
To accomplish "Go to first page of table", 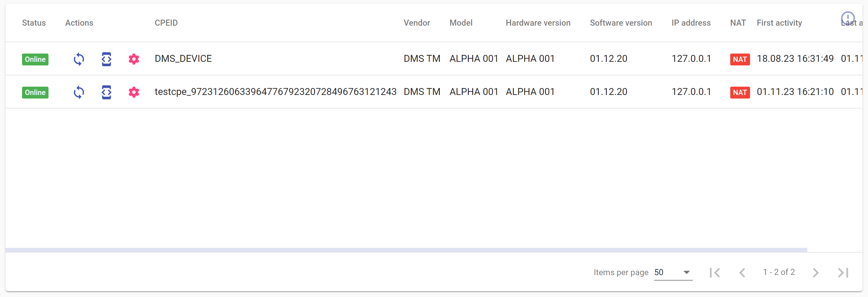I will click(x=715, y=272).
